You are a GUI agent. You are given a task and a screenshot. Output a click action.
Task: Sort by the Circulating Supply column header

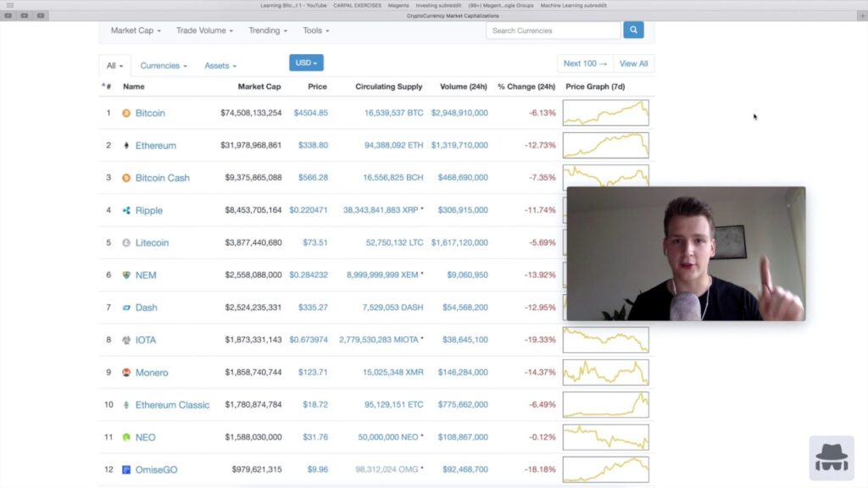(x=388, y=86)
